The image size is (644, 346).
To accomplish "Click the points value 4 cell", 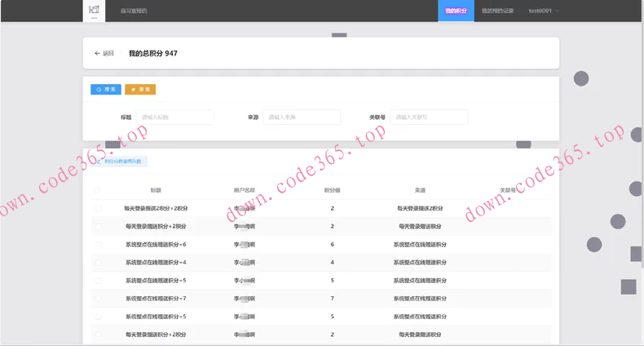I will (333, 263).
